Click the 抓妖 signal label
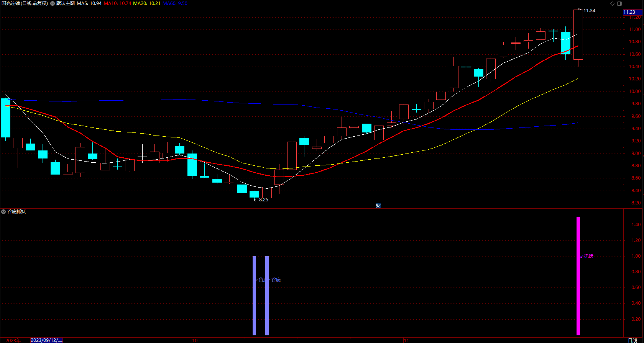Viewport: 644px width, 343px height. [x=589, y=256]
